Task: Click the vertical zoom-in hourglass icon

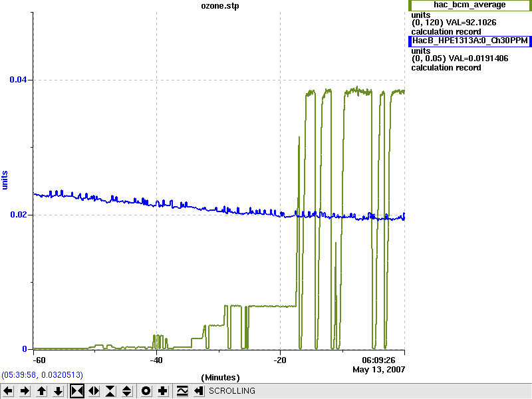Action: coord(110,391)
